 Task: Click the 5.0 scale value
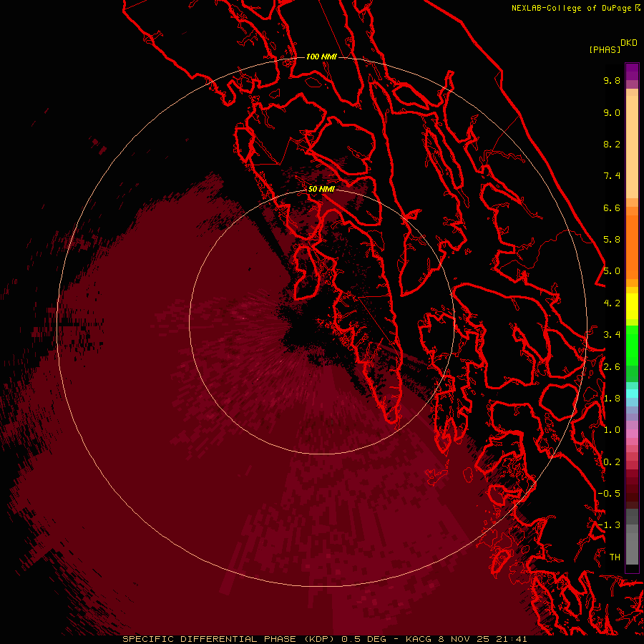tap(612, 271)
